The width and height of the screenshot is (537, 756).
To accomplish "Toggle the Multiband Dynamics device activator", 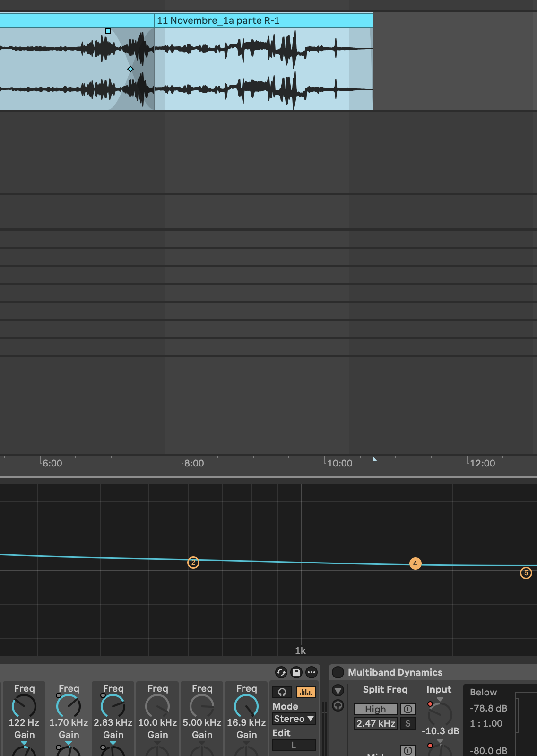I will pos(338,672).
